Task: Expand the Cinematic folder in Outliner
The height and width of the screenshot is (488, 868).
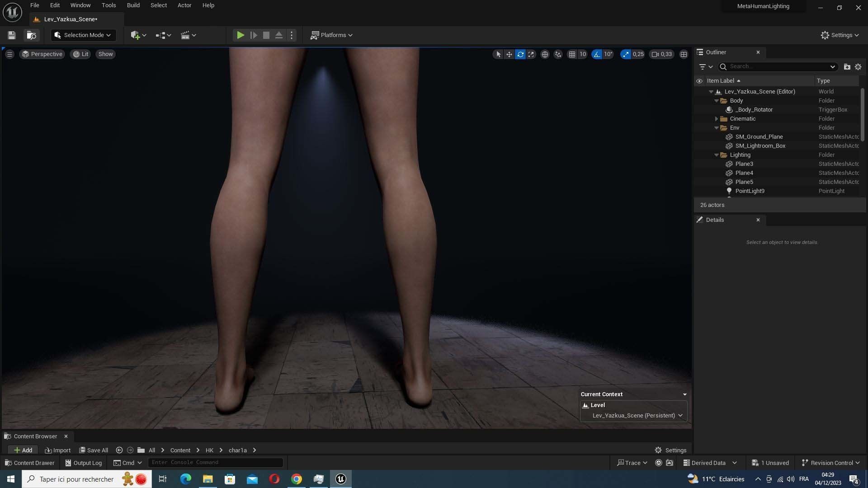Action: coord(717,119)
